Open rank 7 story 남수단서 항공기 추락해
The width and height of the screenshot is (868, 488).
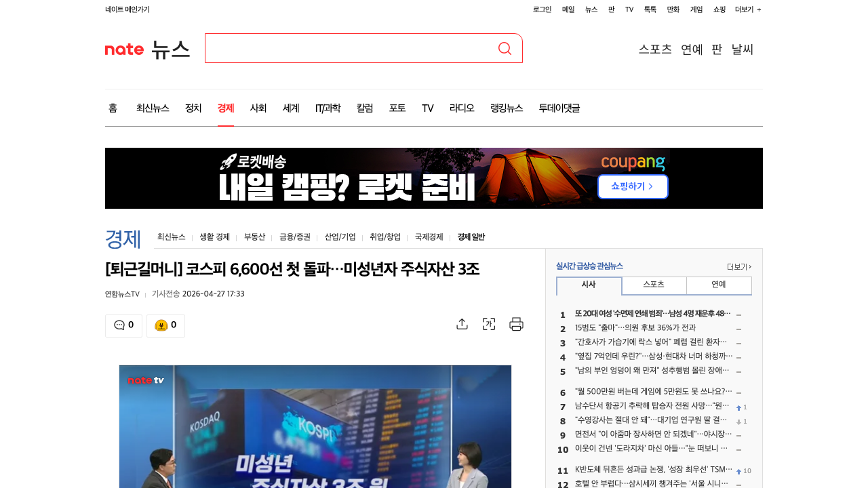click(x=653, y=407)
